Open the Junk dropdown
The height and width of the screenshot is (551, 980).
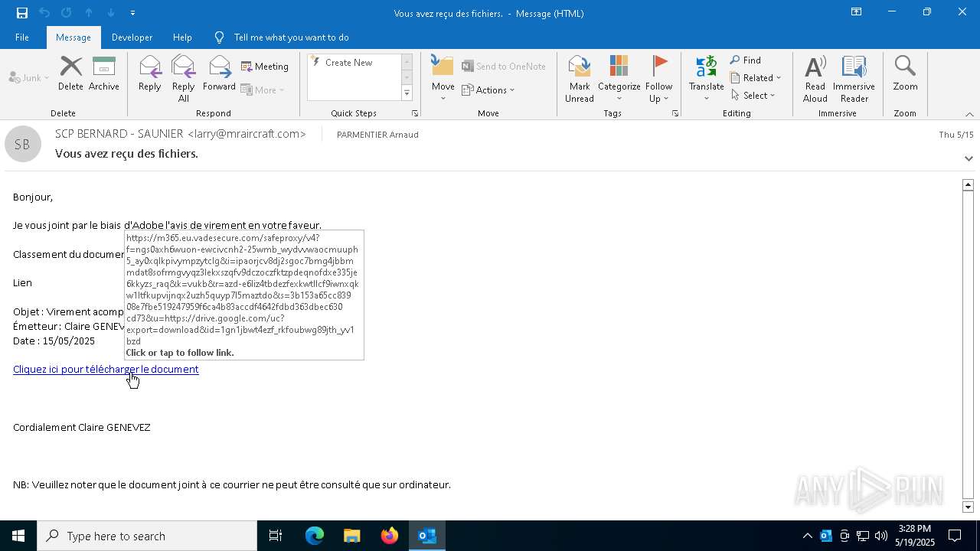coord(29,77)
